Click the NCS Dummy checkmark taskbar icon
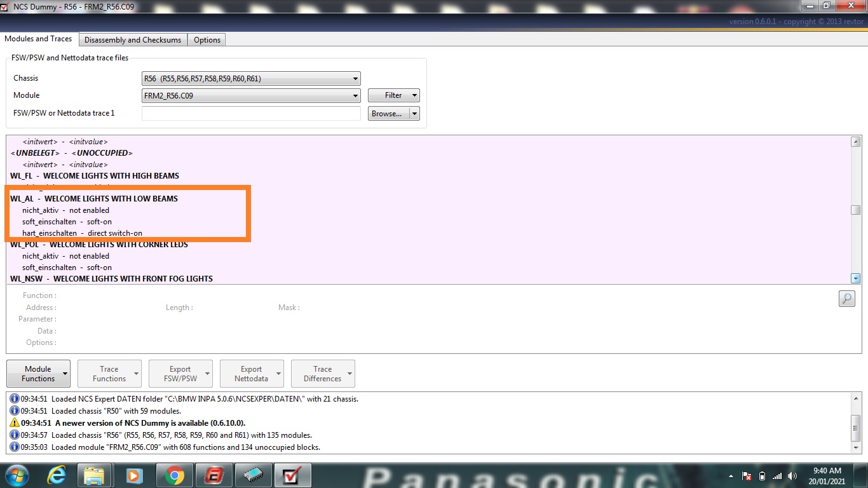 pyautogui.click(x=292, y=475)
